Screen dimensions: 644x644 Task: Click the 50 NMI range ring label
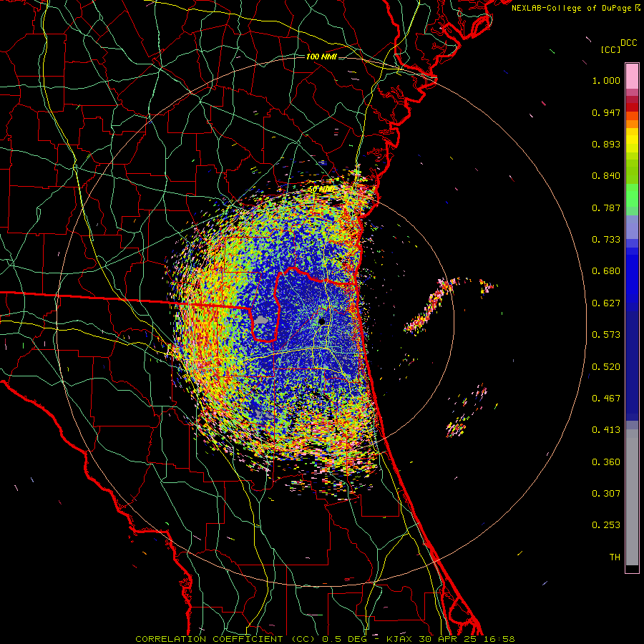(321, 190)
